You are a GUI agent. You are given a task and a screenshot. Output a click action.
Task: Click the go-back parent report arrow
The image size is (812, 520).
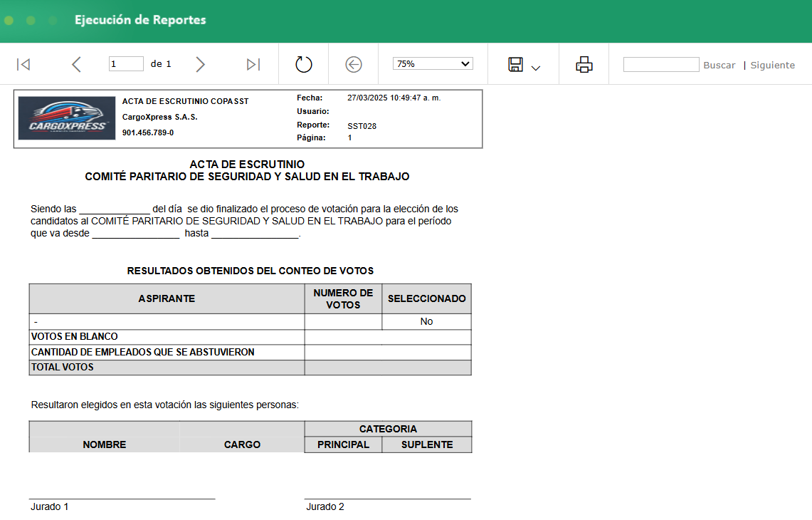click(x=353, y=63)
